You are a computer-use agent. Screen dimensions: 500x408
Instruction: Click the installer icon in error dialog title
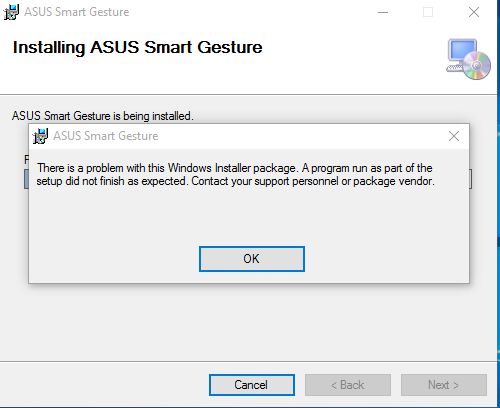(40, 136)
